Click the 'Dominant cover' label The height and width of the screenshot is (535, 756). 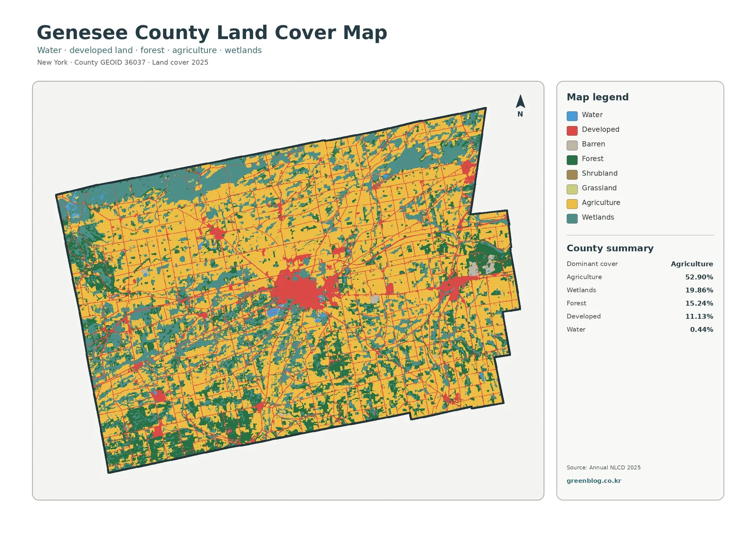pyautogui.click(x=592, y=264)
